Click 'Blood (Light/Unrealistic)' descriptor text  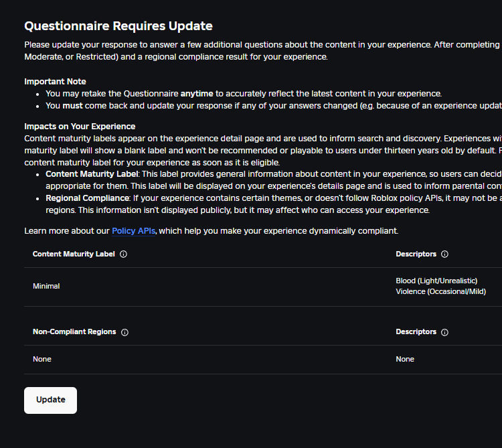436,281
